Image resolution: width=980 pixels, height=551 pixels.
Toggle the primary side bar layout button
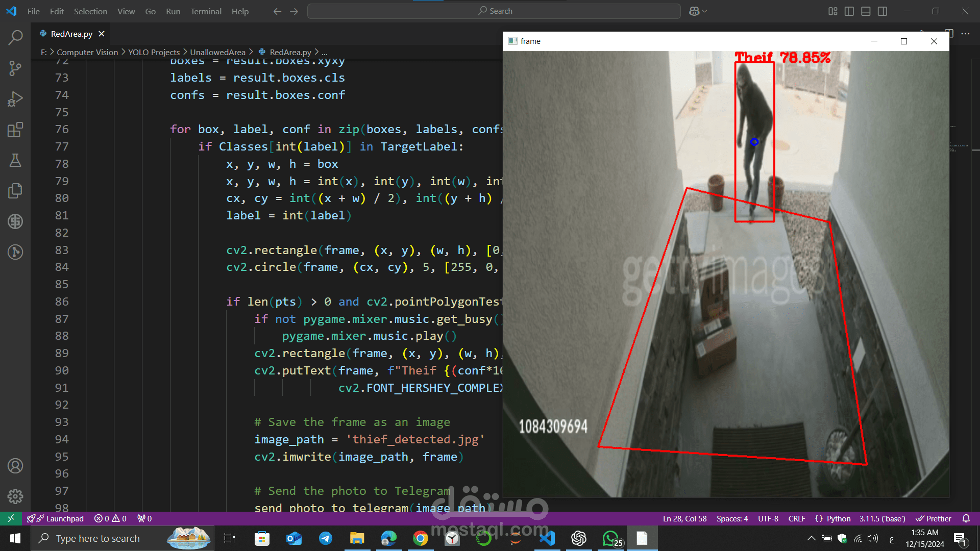(x=849, y=11)
